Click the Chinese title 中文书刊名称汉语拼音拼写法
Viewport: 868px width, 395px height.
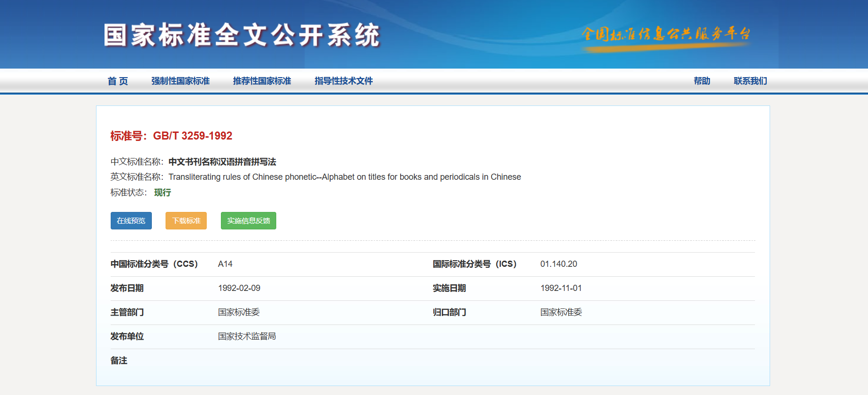222,162
